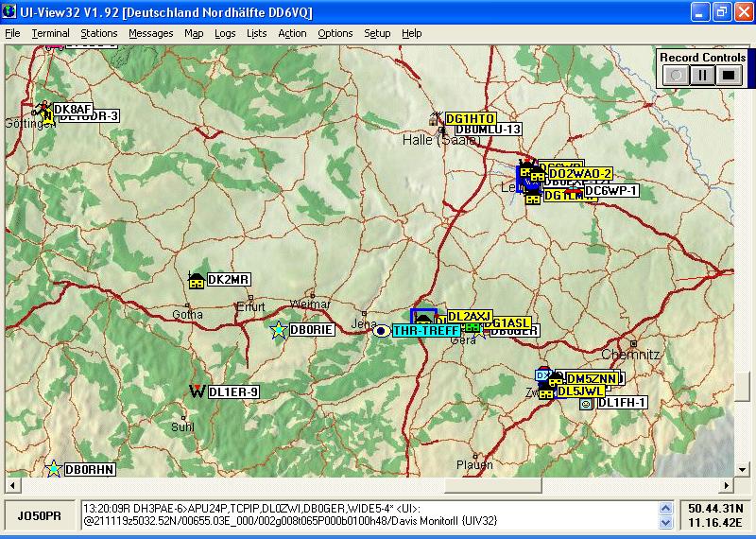Image resolution: width=756 pixels, height=539 pixels.
Task: Open the Stations menu
Action: pos(99,33)
